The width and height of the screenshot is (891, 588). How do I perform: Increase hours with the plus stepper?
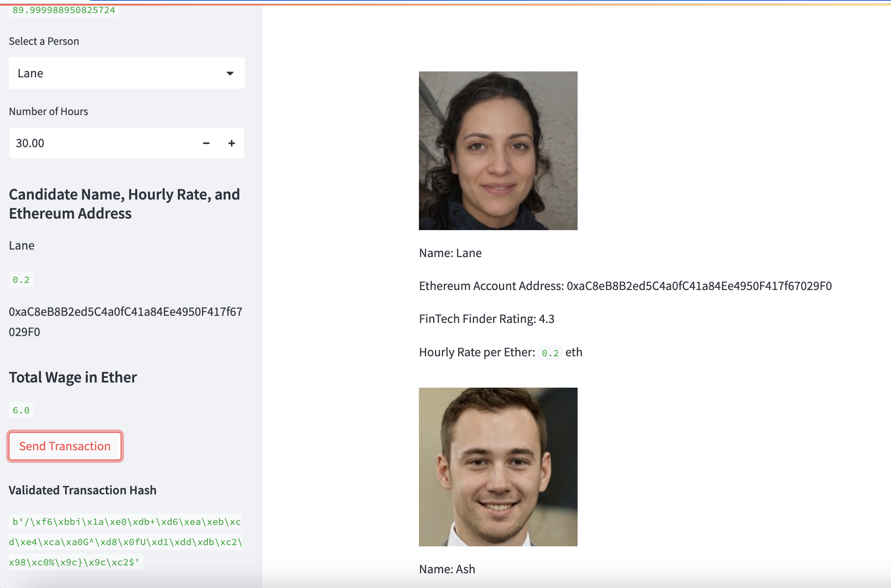[232, 143]
